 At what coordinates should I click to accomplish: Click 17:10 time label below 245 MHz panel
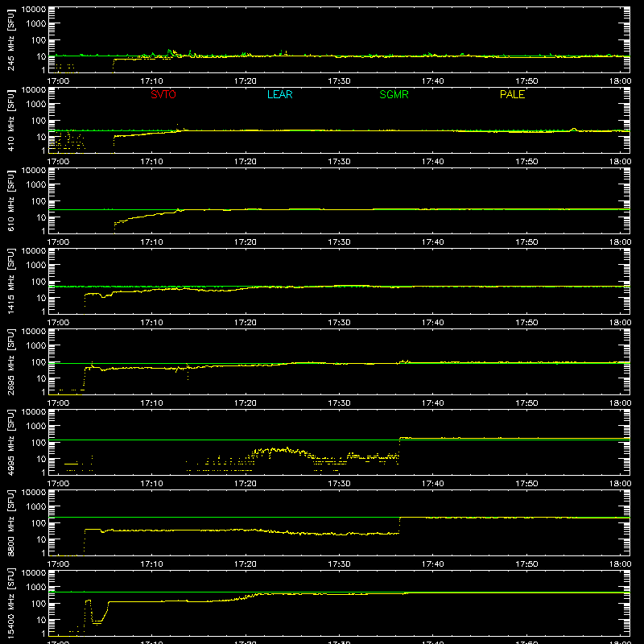(x=151, y=81)
